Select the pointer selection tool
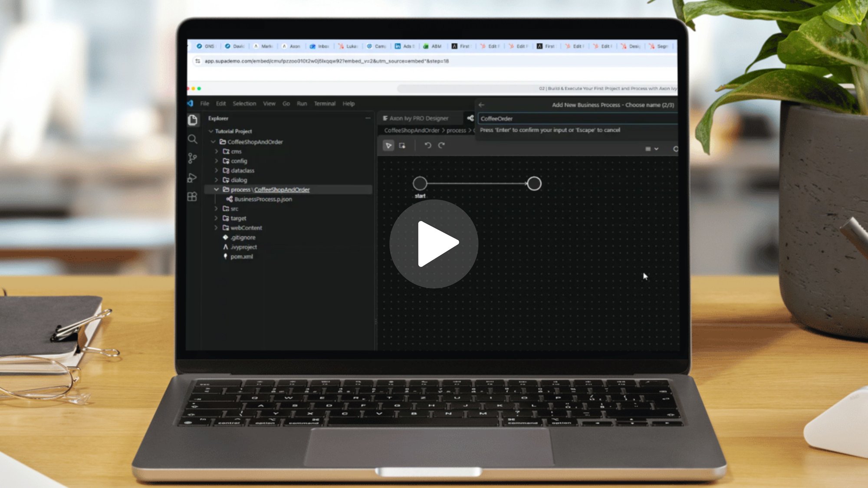This screenshot has width=868, height=488. click(388, 146)
